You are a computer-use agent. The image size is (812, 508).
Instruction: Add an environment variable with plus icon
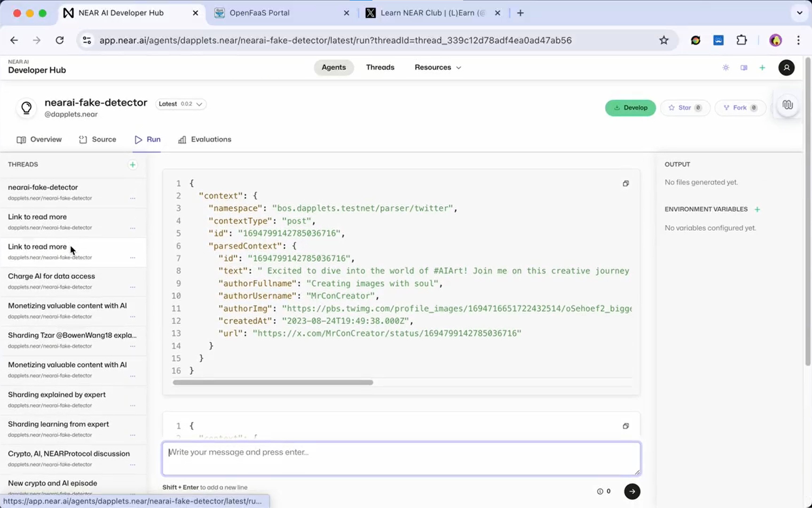(x=757, y=209)
